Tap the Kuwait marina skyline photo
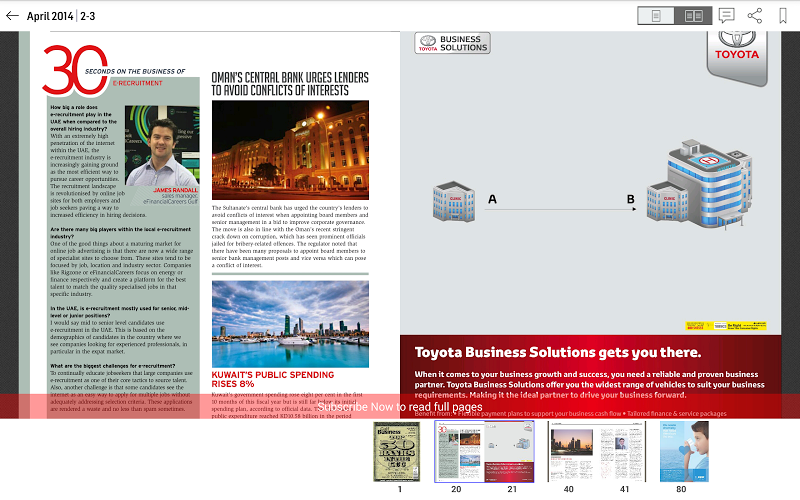 click(290, 324)
